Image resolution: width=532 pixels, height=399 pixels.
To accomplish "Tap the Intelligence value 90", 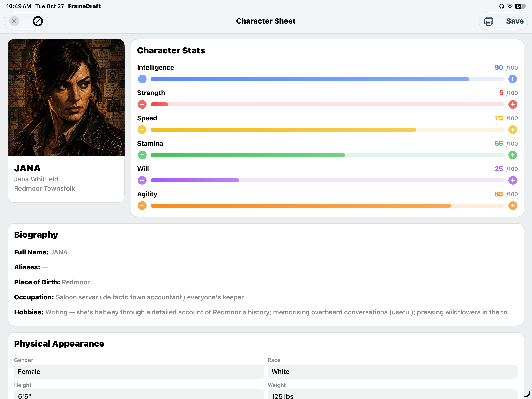I will click(499, 67).
